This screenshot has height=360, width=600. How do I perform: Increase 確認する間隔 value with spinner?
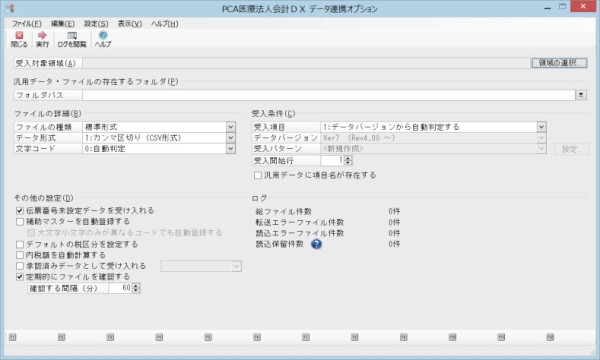pos(136,285)
